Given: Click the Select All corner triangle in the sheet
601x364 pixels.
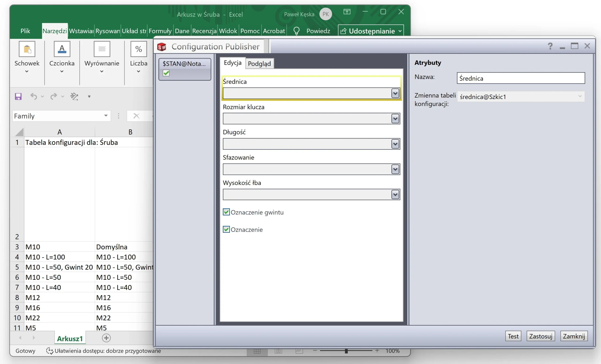Looking at the screenshot, I should pos(19,132).
